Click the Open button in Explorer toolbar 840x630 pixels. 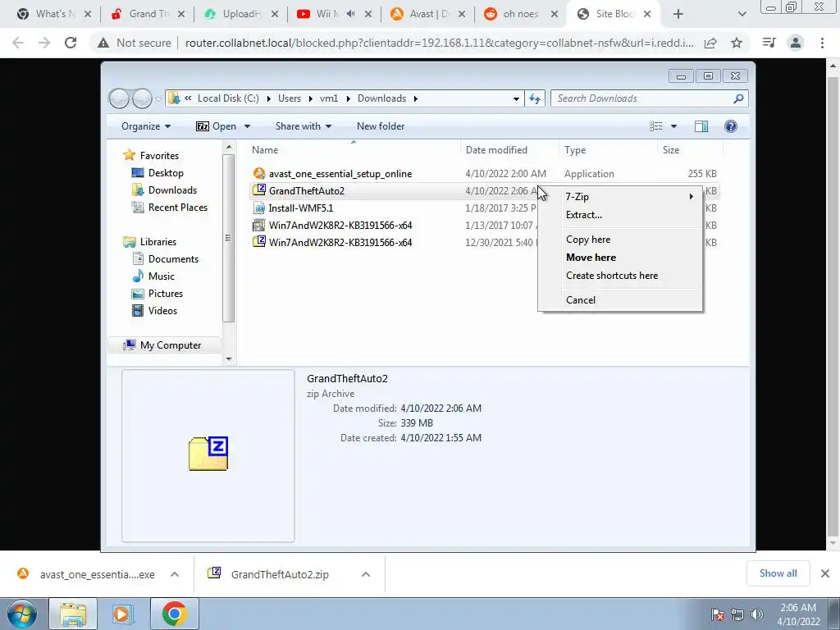click(216, 126)
